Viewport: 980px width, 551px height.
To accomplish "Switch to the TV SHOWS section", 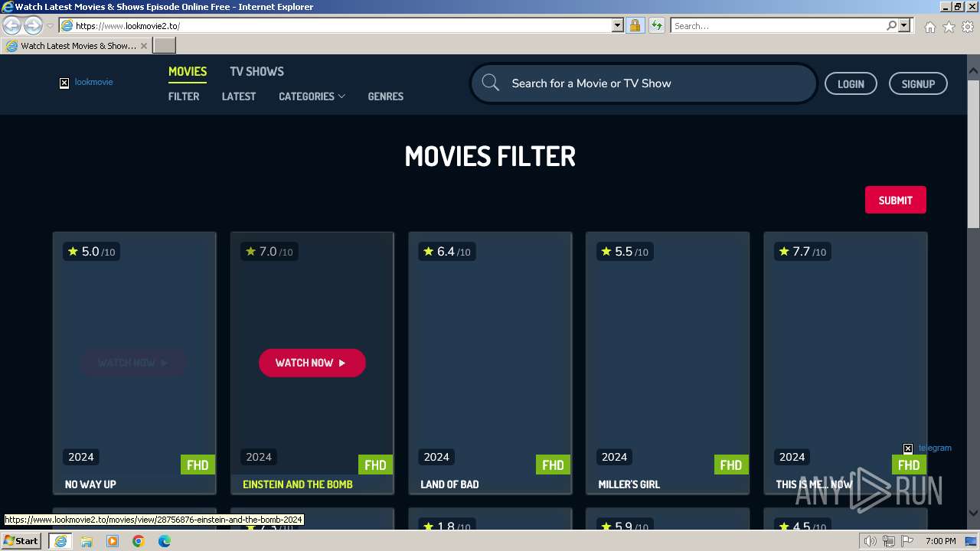I will coord(256,71).
